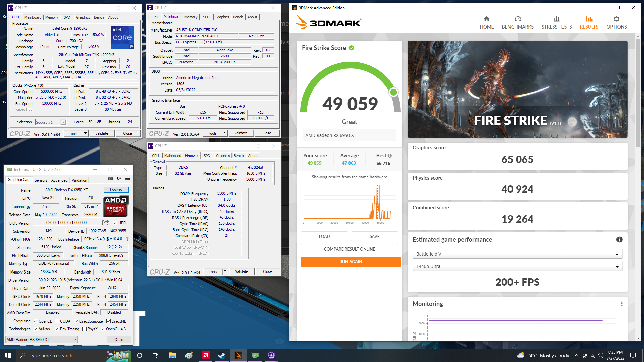Open the Monitoring three-dot menu

[x=622, y=304]
